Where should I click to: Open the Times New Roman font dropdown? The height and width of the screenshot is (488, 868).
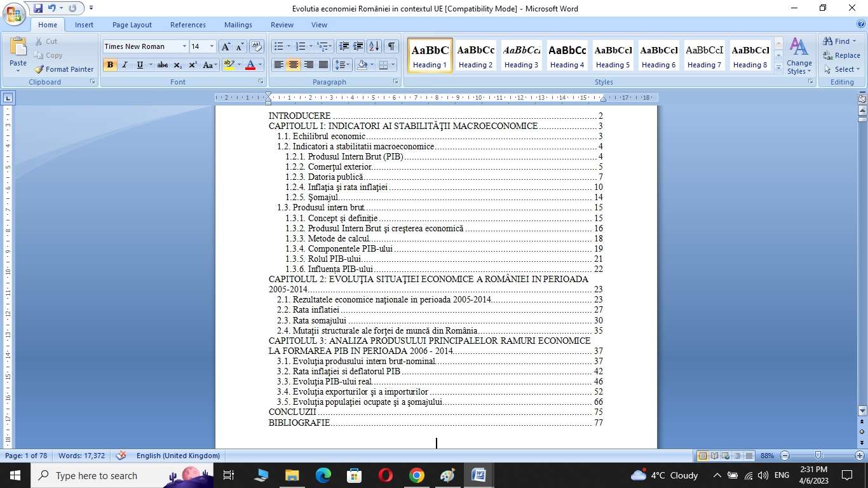[184, 46]
